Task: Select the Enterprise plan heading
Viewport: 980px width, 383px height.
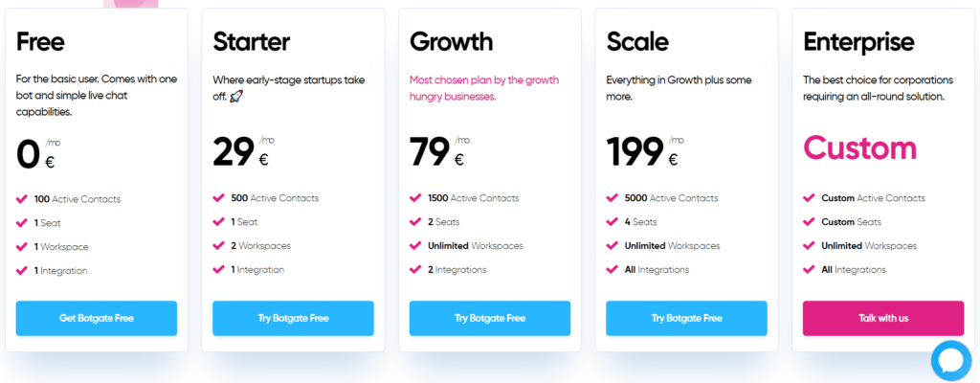Action: pos(858,42)
